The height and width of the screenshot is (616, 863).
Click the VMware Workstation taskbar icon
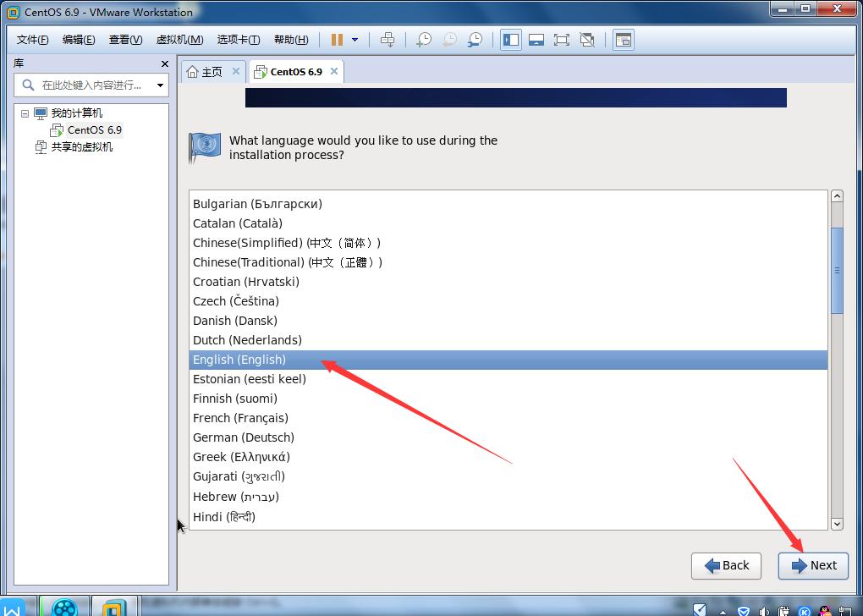tap(114, 607)
